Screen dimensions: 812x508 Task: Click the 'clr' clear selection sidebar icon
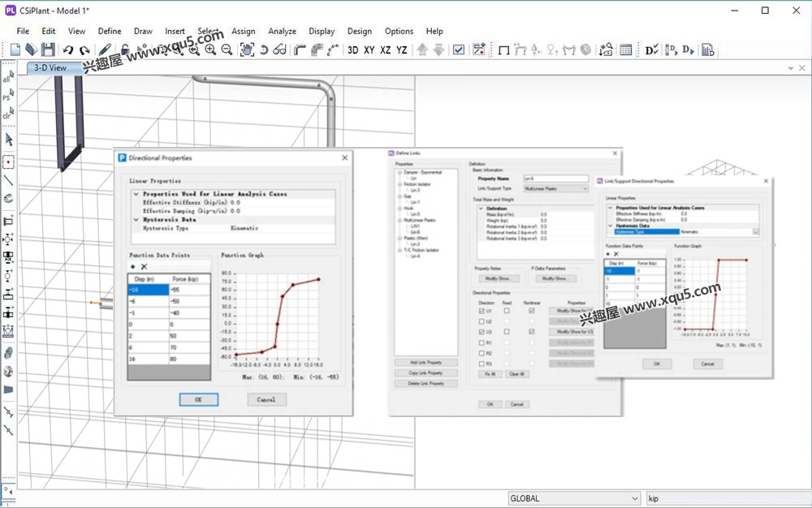pos(8,114)
